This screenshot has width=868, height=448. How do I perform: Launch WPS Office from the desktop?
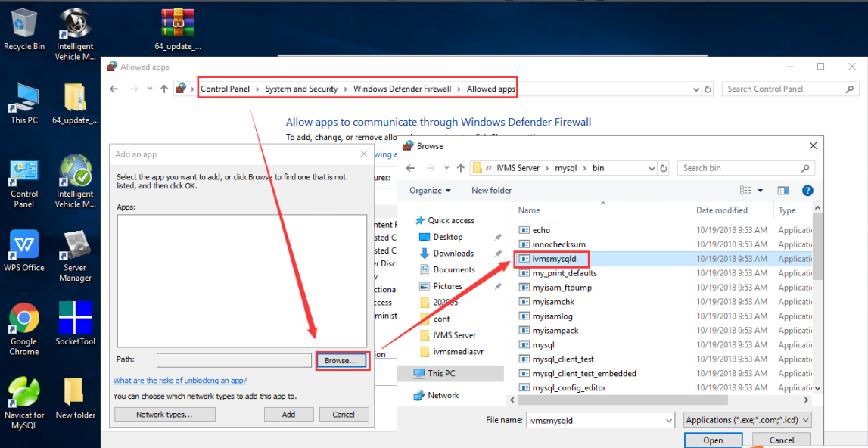pyautogui.click(x=23, y=250)
